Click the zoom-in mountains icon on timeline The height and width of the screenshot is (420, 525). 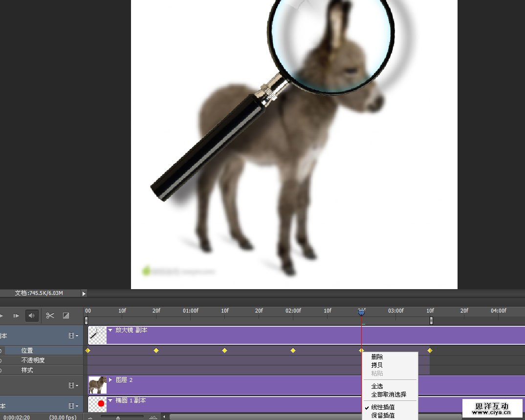pos(153,418)
